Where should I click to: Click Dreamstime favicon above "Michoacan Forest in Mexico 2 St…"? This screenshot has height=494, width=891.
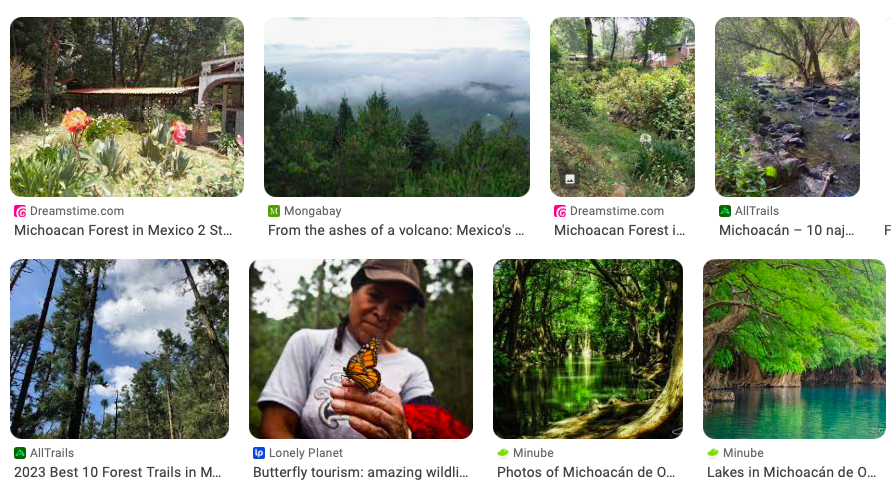20,211
